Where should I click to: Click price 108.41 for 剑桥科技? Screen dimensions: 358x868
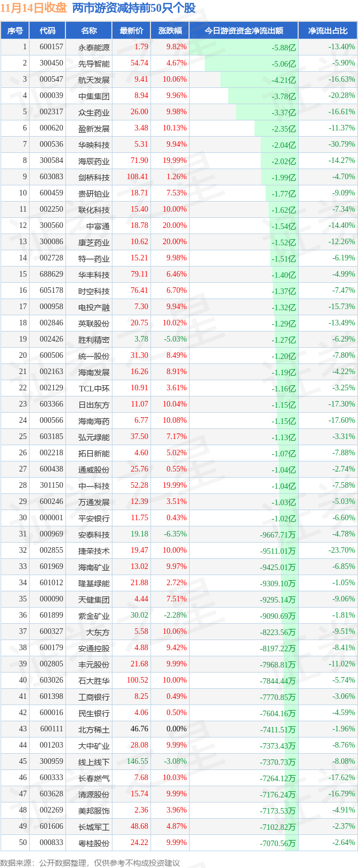point(138,177)
